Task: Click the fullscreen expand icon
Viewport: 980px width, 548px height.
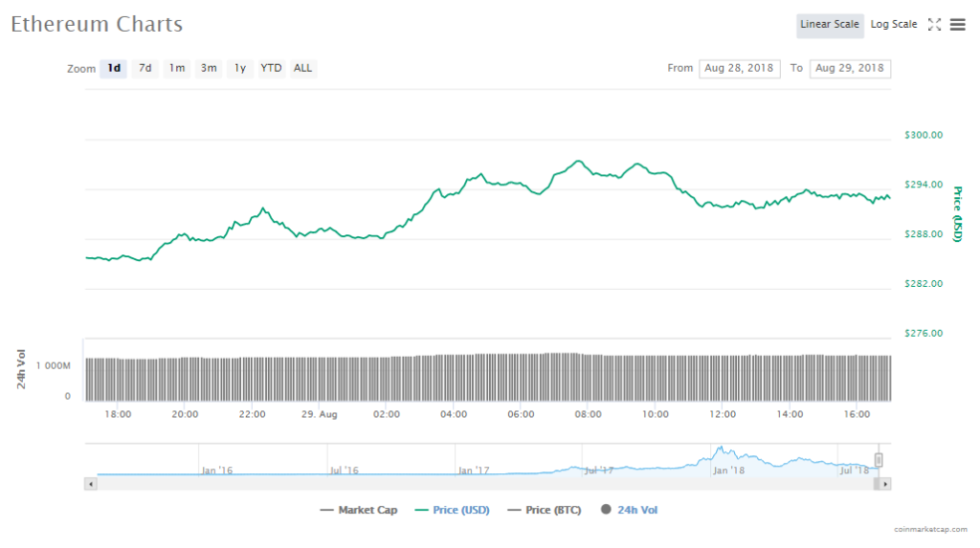Action: pos(935,25)
